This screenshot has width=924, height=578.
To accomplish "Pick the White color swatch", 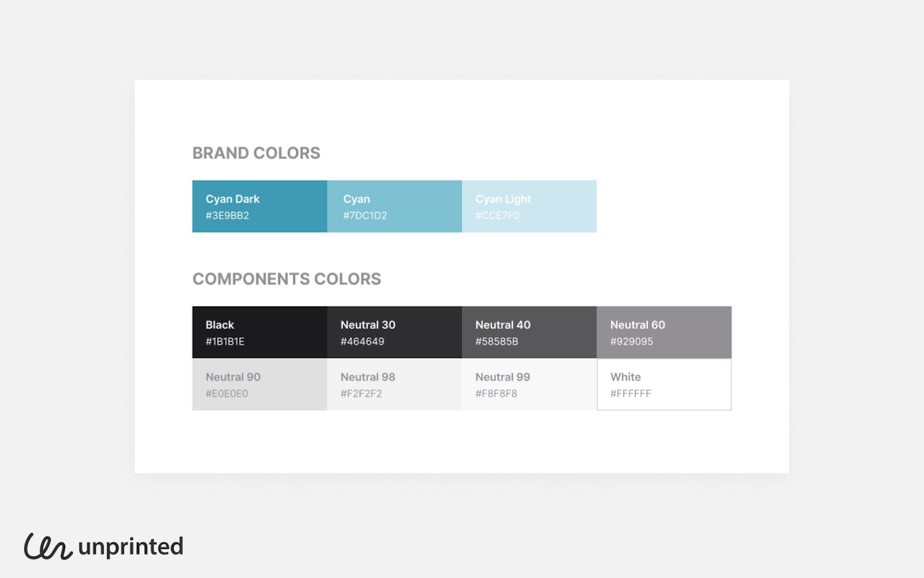I will click(x=664, y=385).
